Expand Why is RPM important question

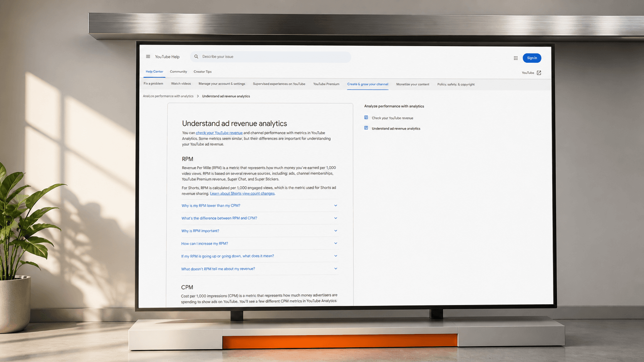[x=260, y=231]
